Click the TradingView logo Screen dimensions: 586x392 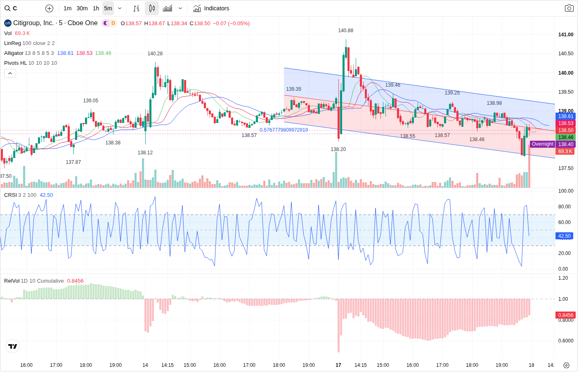pos(13,346)
